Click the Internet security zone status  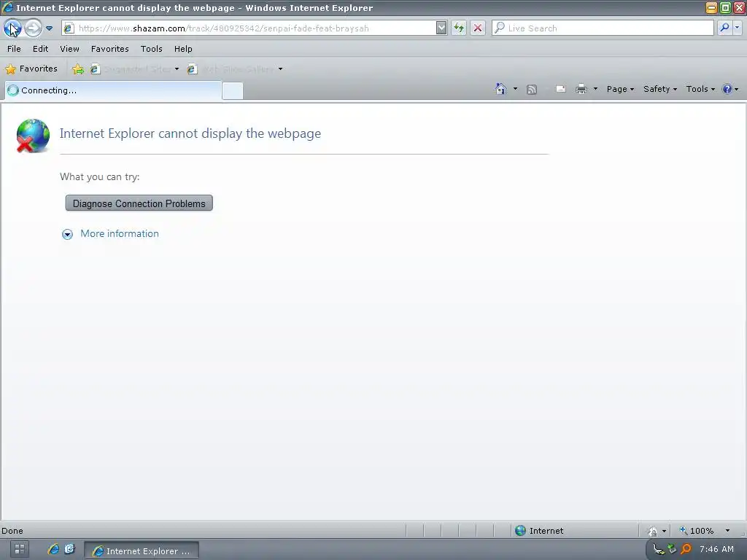[x=539, y=531]
